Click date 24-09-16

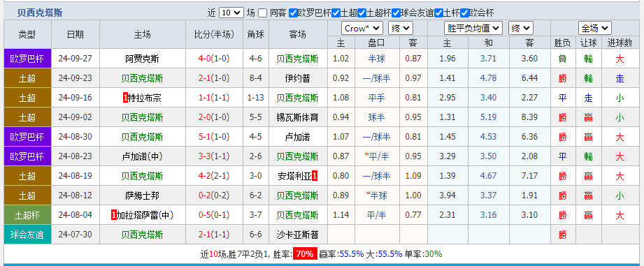coord(75,98)
